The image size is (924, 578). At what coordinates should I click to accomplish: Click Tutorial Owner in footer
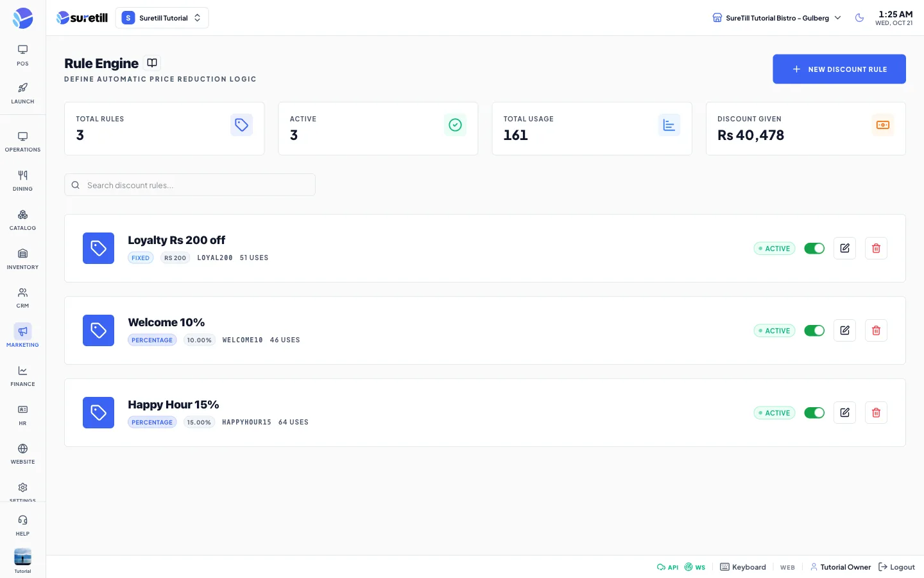[x=841, y=567]
